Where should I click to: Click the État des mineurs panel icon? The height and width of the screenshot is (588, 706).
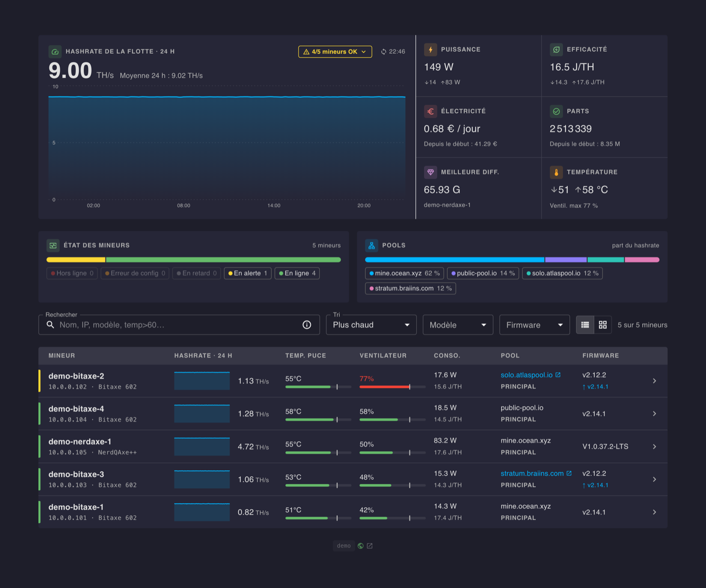(x=53, y=245)
